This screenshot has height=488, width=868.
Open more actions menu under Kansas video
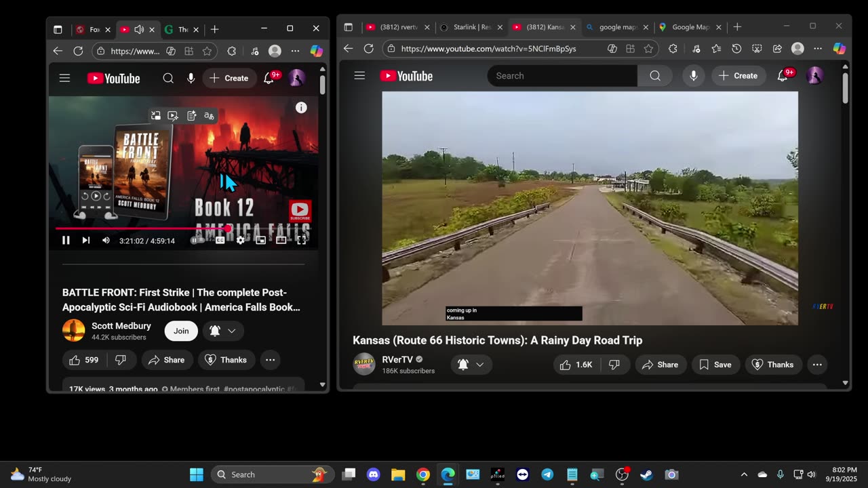[817, 365]
